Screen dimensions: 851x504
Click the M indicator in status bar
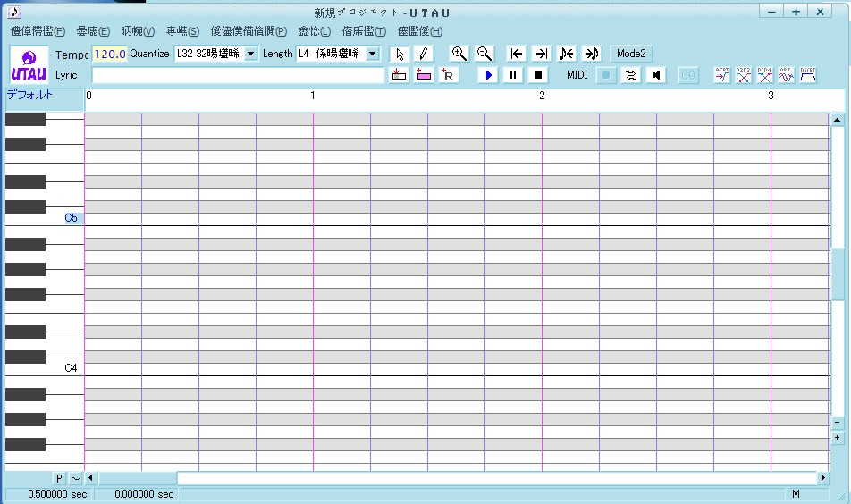coord(796,493)
